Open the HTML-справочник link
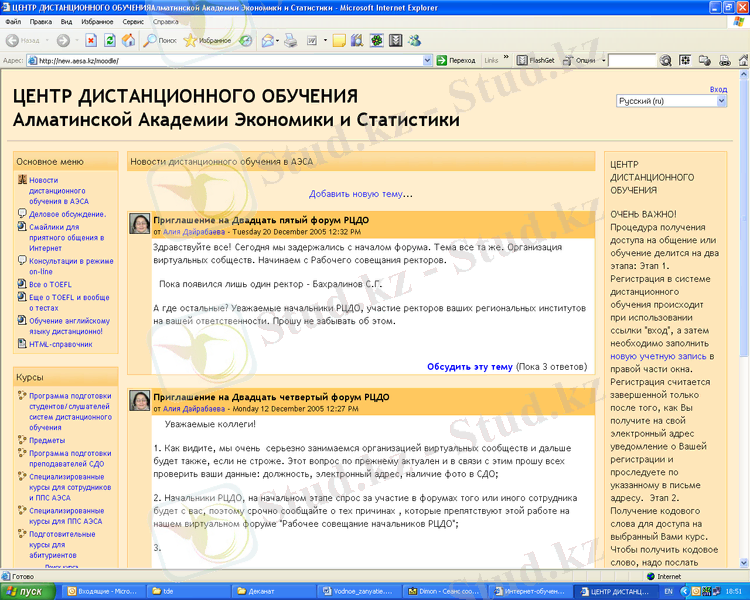This screenshot has height=600, width=750. click(x=61, y=344)
